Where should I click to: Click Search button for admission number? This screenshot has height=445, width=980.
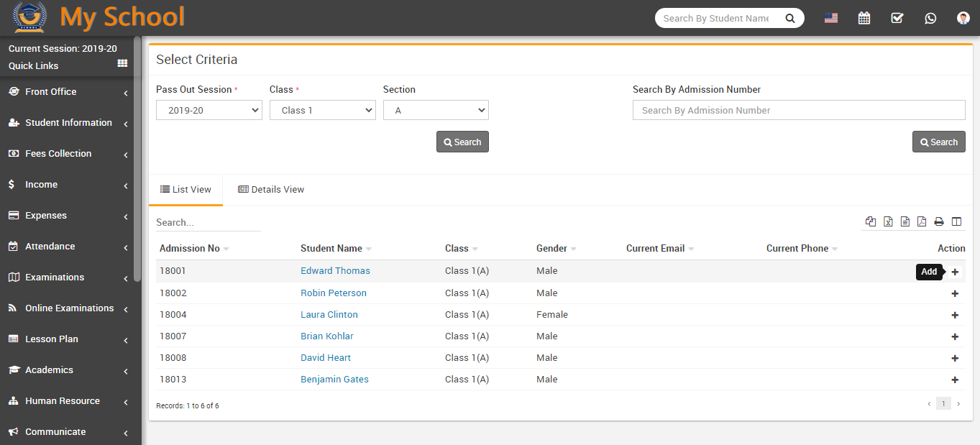pos(938,142)
